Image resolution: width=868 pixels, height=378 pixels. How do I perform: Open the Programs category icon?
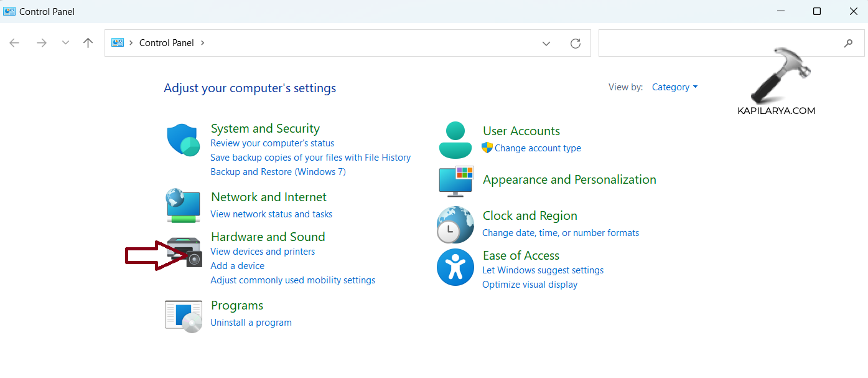pos(184,316)
